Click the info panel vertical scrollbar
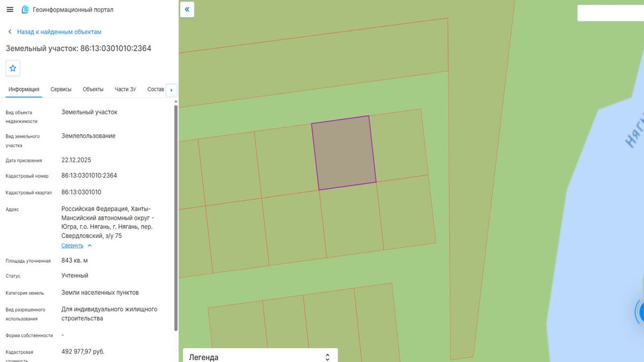This screenshot has height=362, width=644. coord(175,217)
